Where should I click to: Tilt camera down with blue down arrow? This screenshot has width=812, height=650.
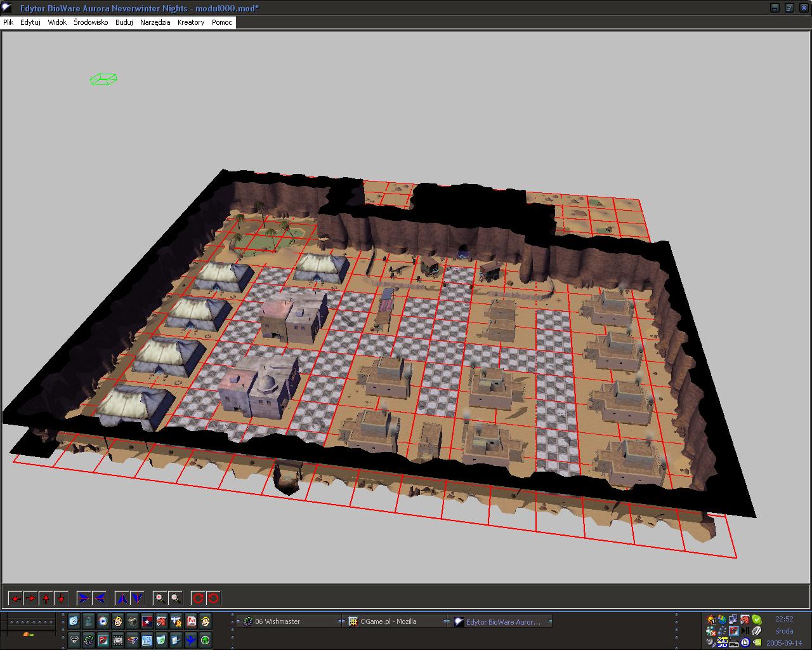tap(137, 598)
